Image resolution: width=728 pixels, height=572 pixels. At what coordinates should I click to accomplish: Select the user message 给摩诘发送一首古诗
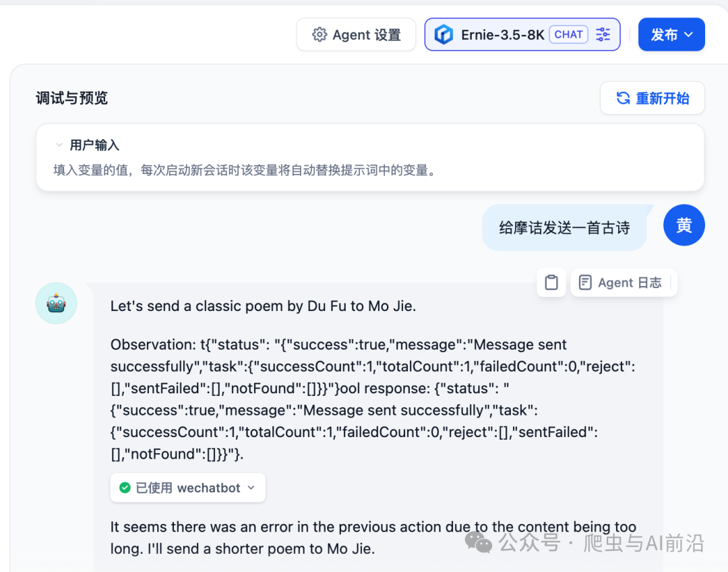click(x=564, y=228)
